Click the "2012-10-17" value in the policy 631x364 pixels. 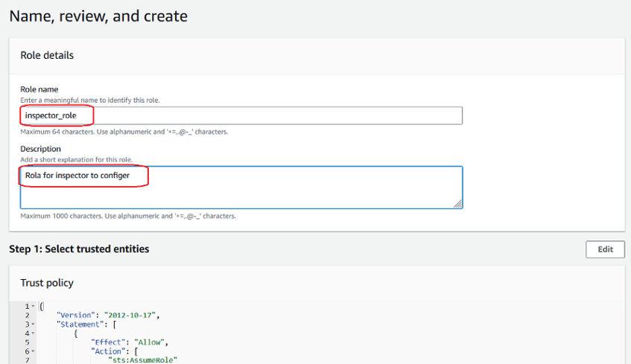pos(128,315)
